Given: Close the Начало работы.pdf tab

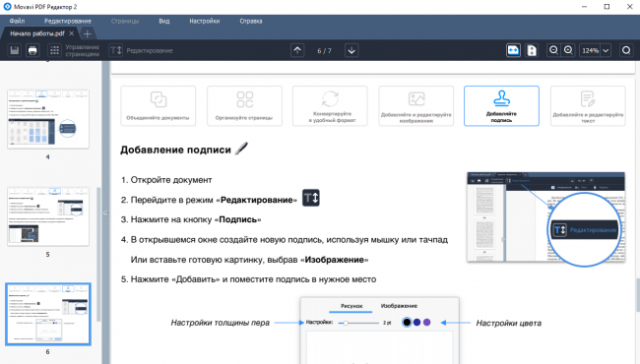Looking at the screenshot, I should coord(72,33).
